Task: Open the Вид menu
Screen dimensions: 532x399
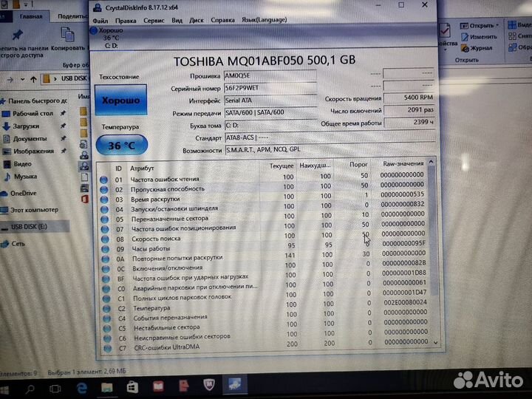Action: pos(177,21)
